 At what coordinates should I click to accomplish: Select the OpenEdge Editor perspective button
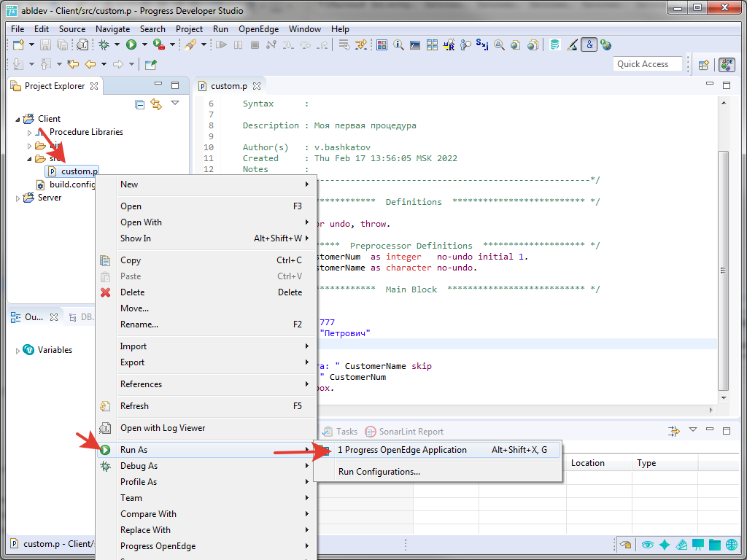727,64
